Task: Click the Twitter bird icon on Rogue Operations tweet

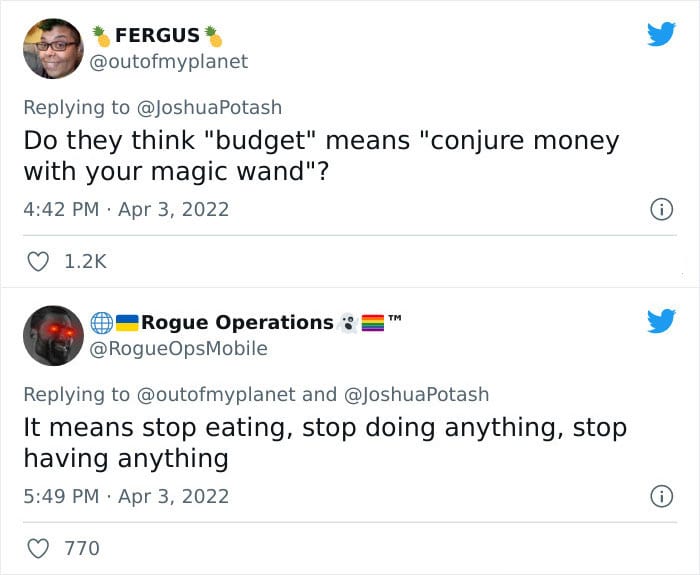Action: (x=662, y=321)
